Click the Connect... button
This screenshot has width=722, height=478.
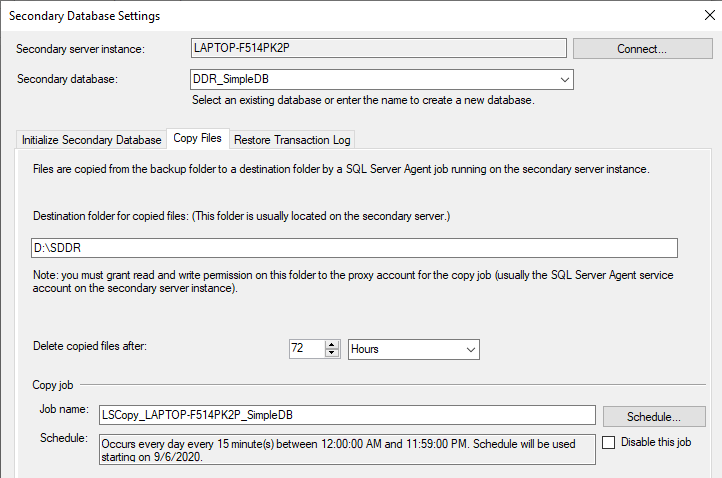[x=639, y=48]
